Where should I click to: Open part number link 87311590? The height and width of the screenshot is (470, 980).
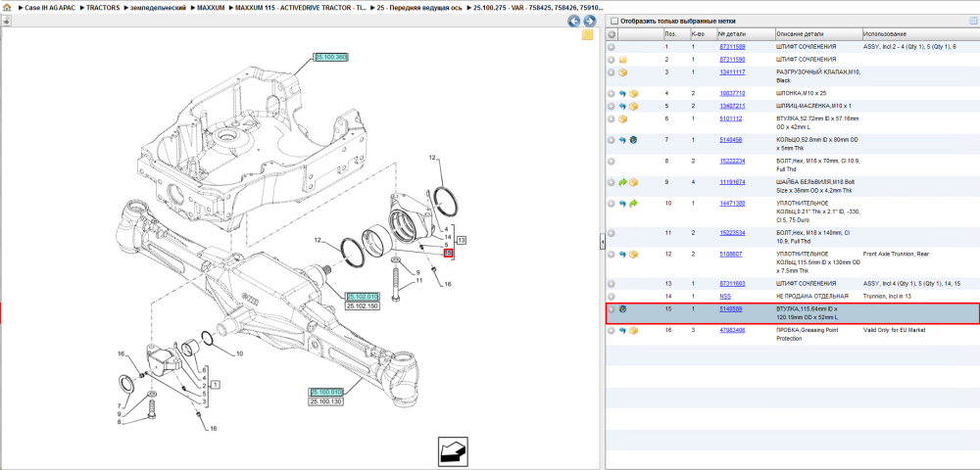point(732,60)
